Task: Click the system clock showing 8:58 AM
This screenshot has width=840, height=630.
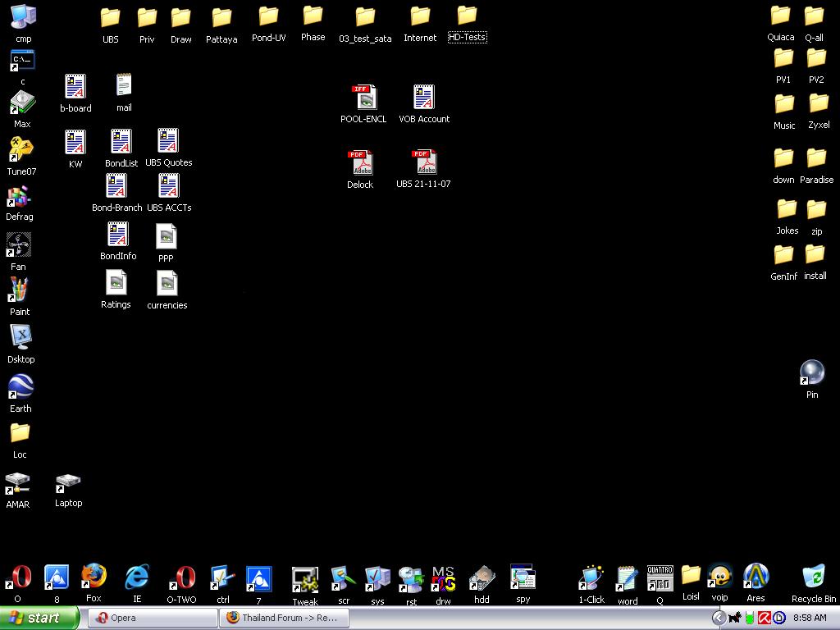Action: (x=810, y=618)
